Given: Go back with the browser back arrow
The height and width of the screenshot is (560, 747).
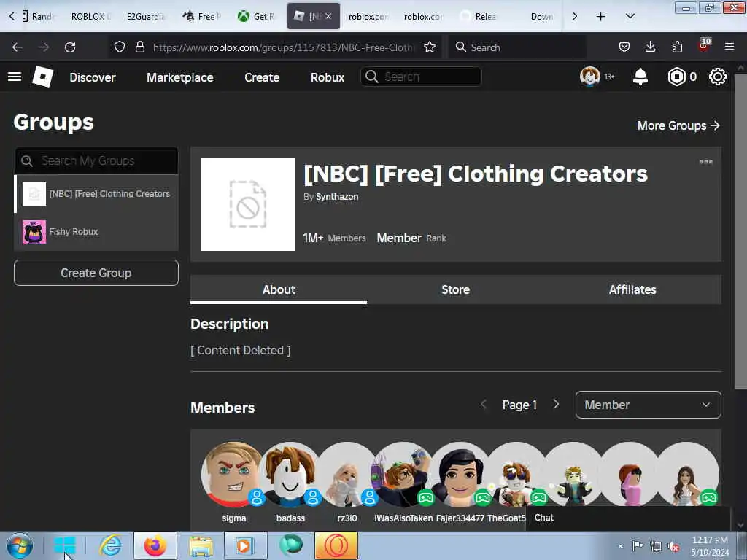Looking at the screenshot, I should (18, 47).
